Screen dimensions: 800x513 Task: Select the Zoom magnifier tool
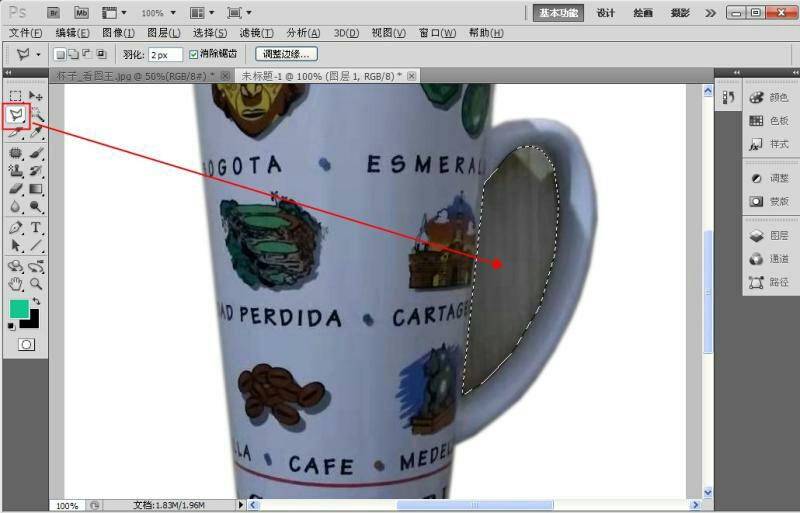(36, 284)
